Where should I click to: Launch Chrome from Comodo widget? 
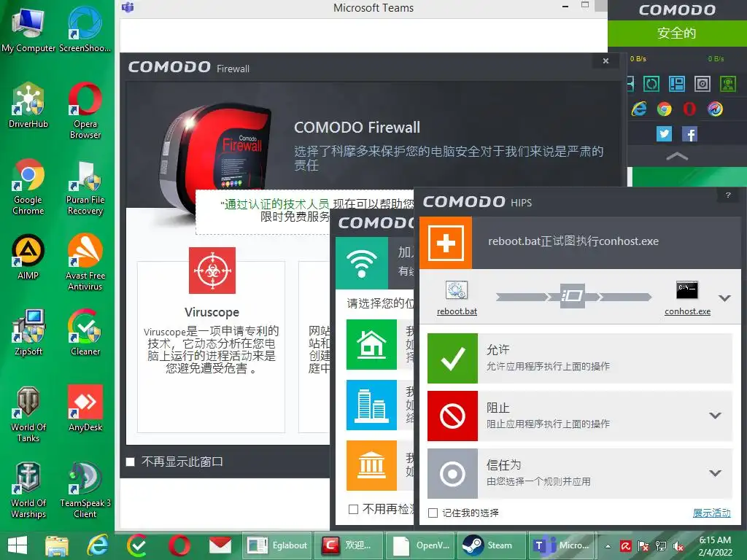[664, 109]
